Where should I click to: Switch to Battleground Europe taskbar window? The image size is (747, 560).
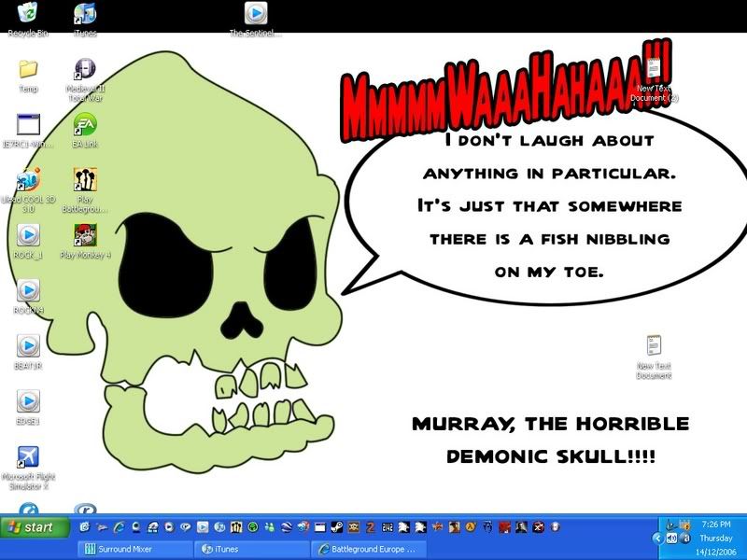(x=369, y=549)
